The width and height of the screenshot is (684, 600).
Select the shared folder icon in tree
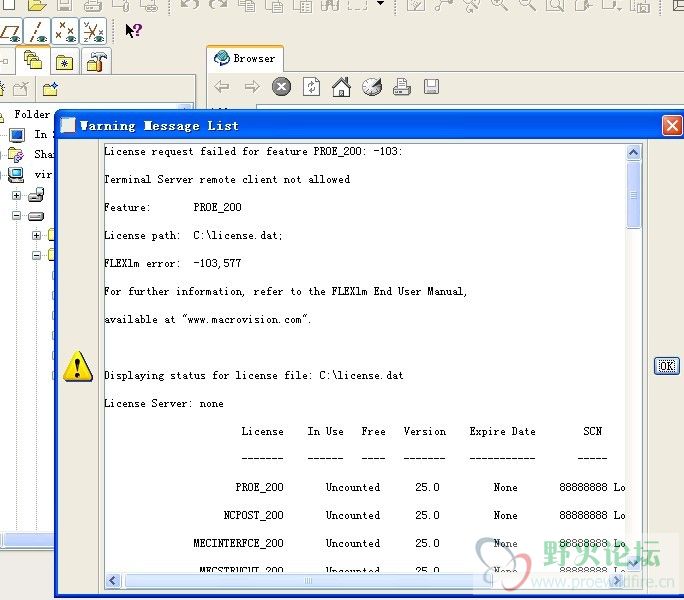(16, 154)
